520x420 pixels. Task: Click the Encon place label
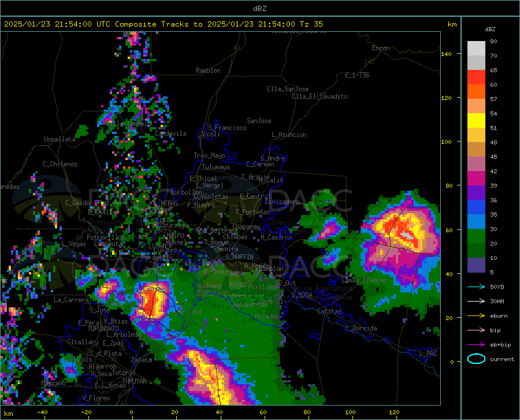381,48
